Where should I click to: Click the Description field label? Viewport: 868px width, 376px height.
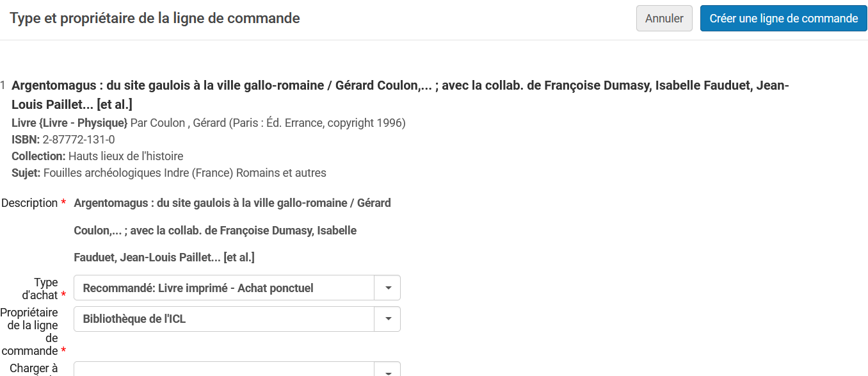(29, 203)
